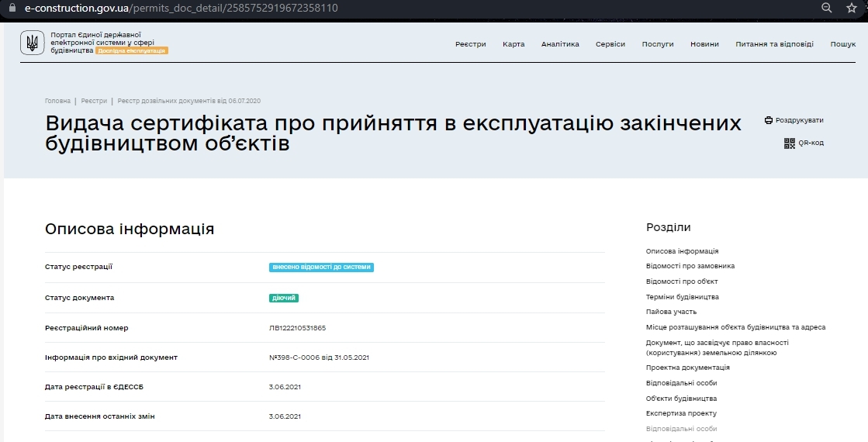Jump to Описова інформація section
The width and height of the screenshot is (868, 442).
click(682, 251)
